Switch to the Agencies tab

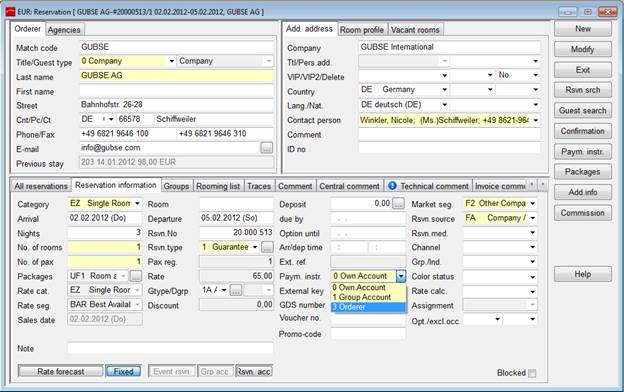[x=64, y=30]
